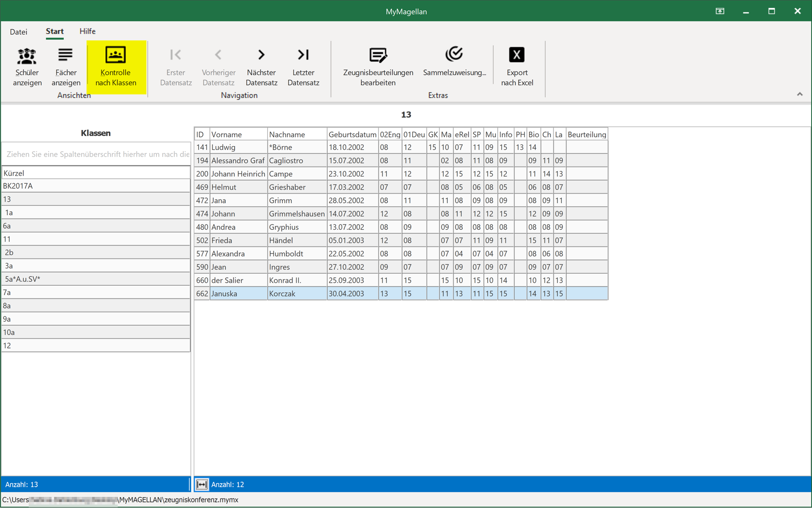Click the Nachname column header

[297, 134]
